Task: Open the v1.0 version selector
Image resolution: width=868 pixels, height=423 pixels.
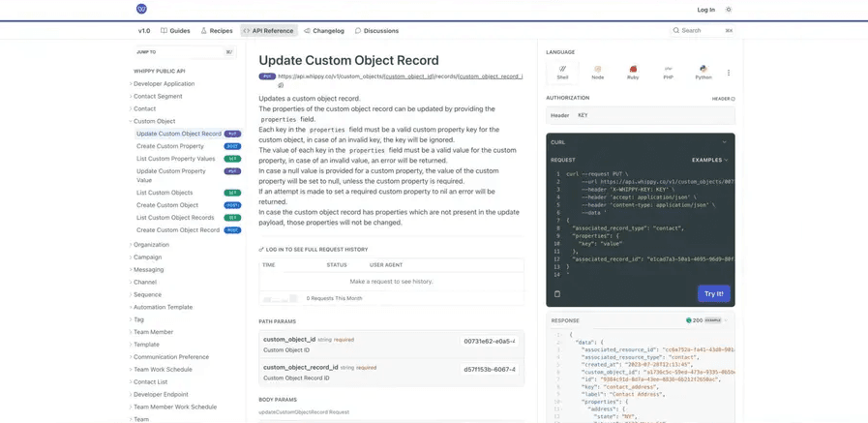Action: point(144,30)
